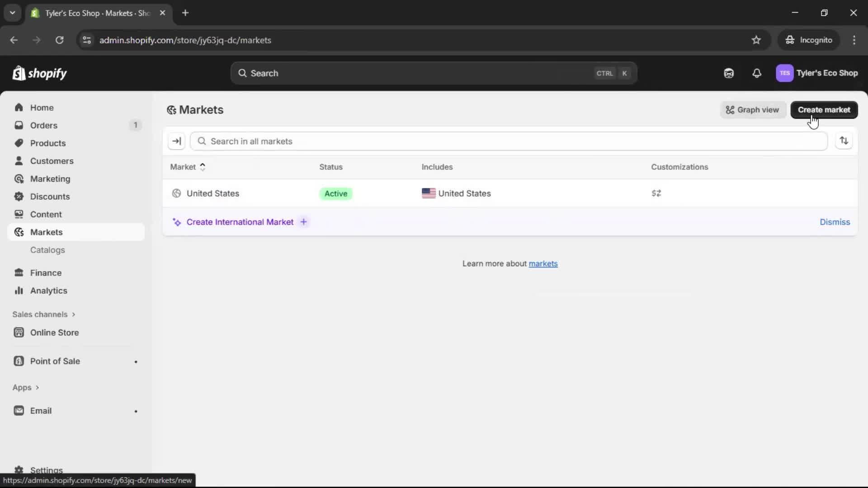Select Catalogs under Markets

48,250
